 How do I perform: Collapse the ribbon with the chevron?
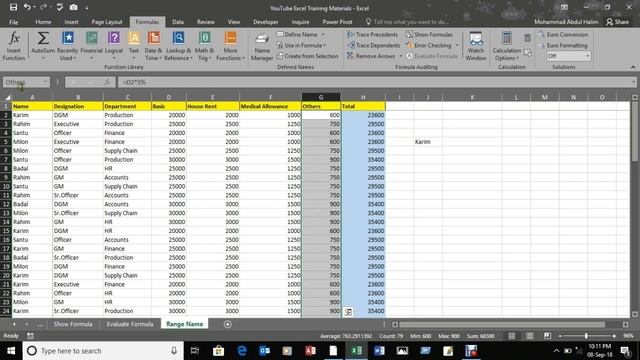click(x=633, y=67)
